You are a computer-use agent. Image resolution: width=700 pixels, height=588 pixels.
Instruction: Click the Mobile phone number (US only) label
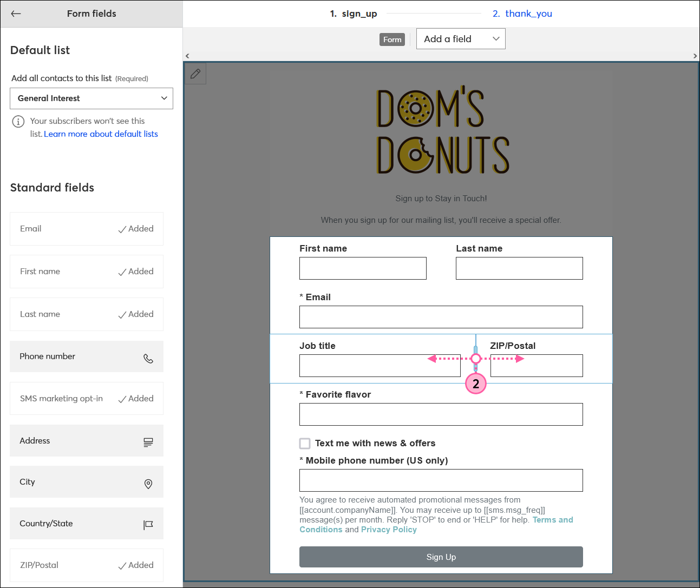[x=374, y=461]
